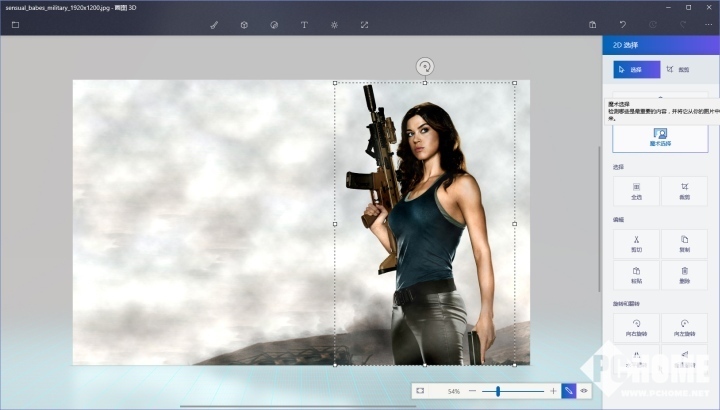
Task: Click 向左旋转 rotate left button
Action: click(685, 328)
